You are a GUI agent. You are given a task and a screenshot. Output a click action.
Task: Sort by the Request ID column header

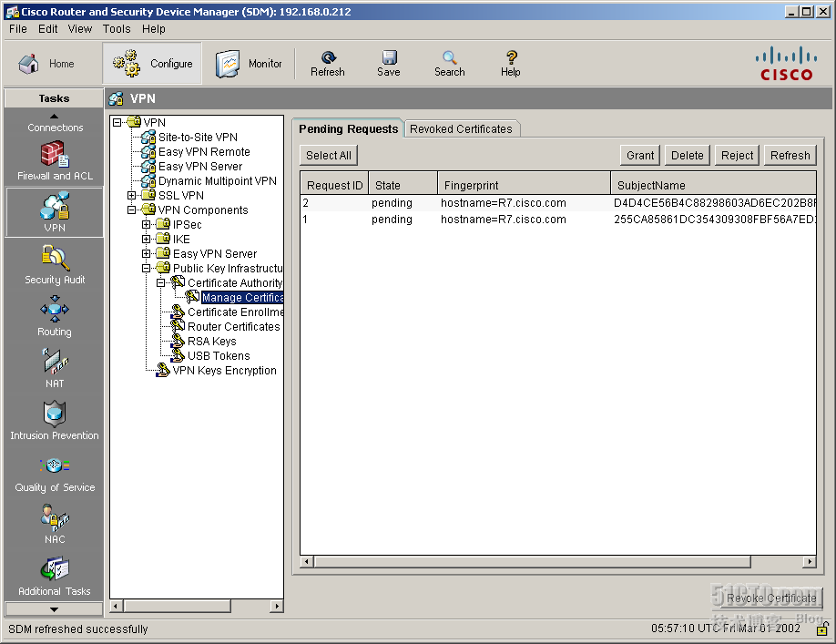[x=335, y=185]
